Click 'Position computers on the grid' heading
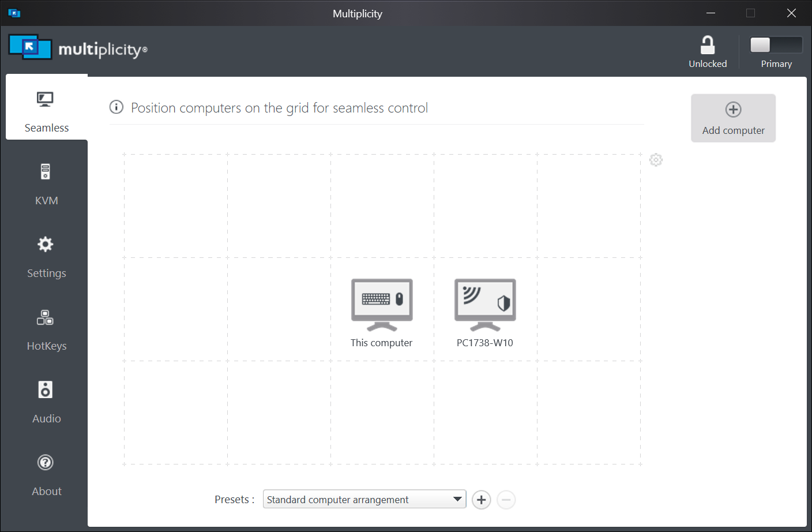 tap(279, 108)
